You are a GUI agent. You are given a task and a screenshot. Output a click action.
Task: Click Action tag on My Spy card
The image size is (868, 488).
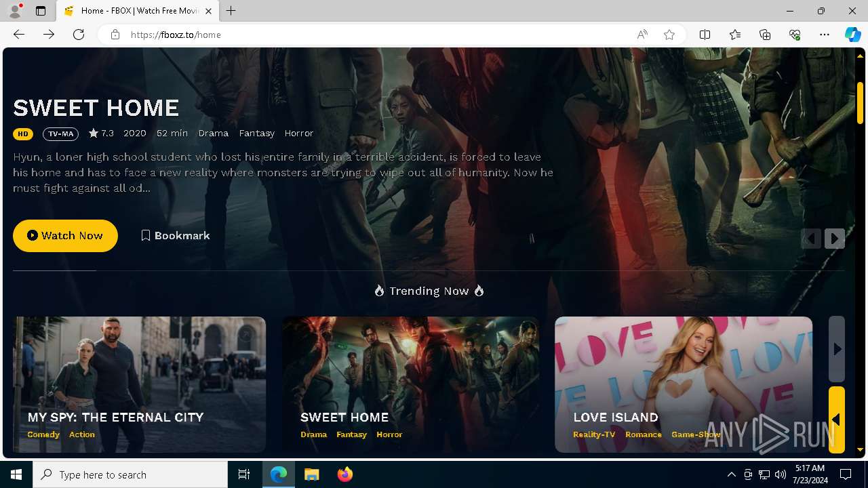pos(82,434)
